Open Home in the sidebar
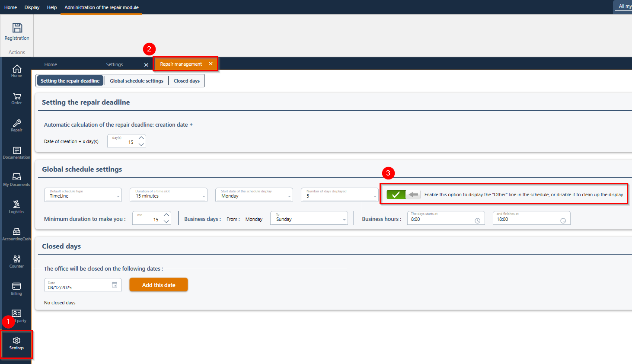This screenshot has width=632, height=364. [16, 71]
